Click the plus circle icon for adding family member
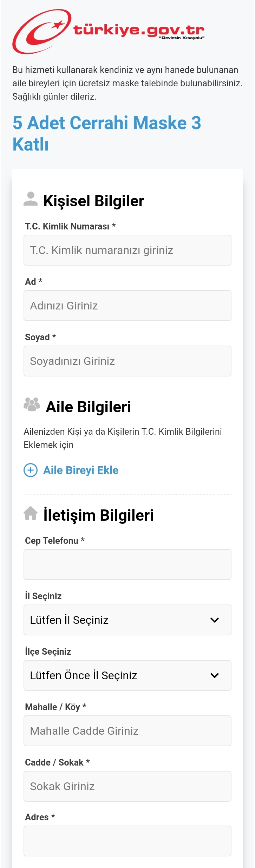The height and width of the screenshot is (868, 255). [x=31, y=470]
